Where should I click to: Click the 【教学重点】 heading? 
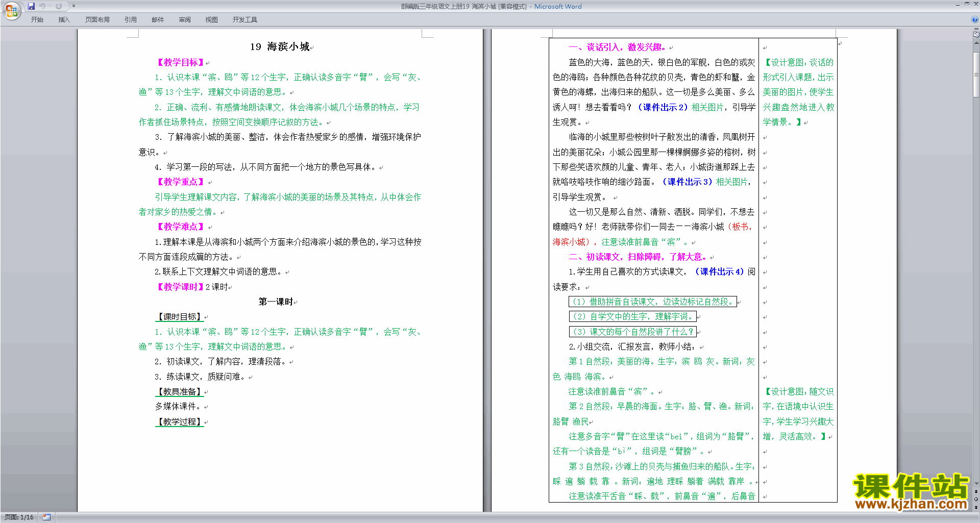[x=180, y=182]
